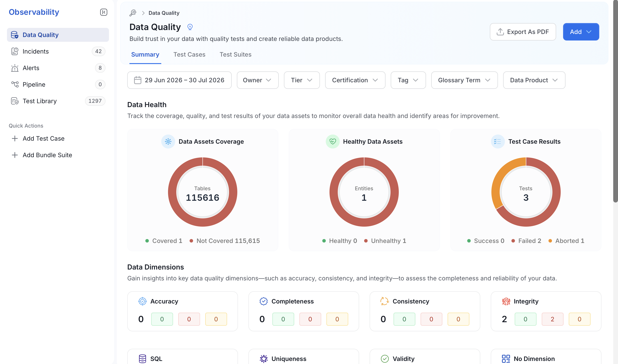Open the Glossary Term filter dropdown
Viewport: 618px width, 364px height.
point(464,80)
